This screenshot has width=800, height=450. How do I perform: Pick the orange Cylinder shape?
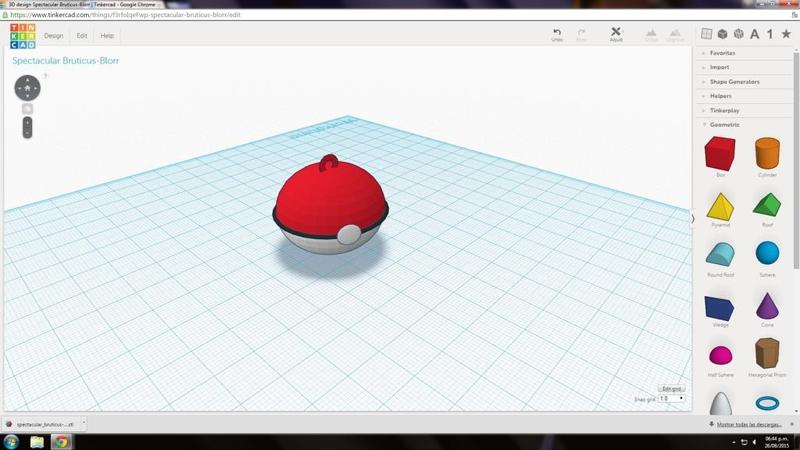click(x=767, y=153)
